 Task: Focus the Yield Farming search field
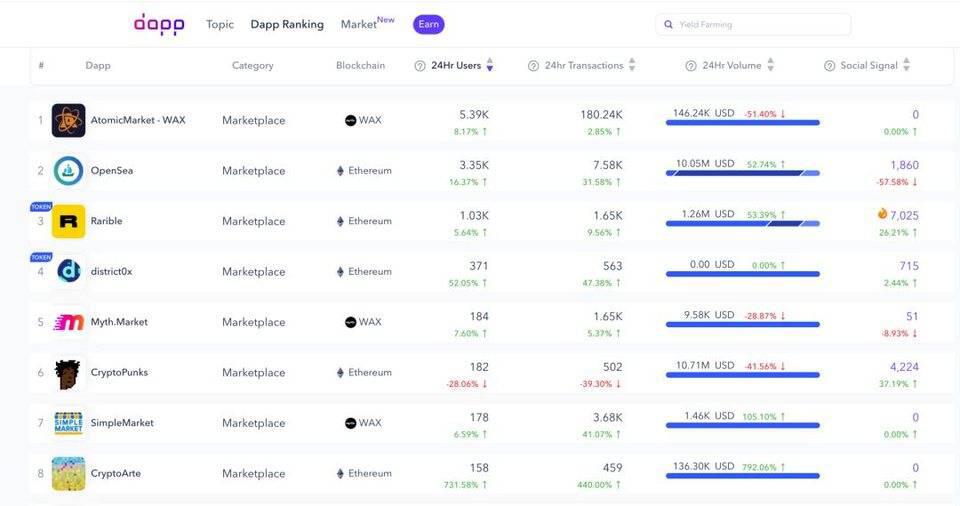753,25
